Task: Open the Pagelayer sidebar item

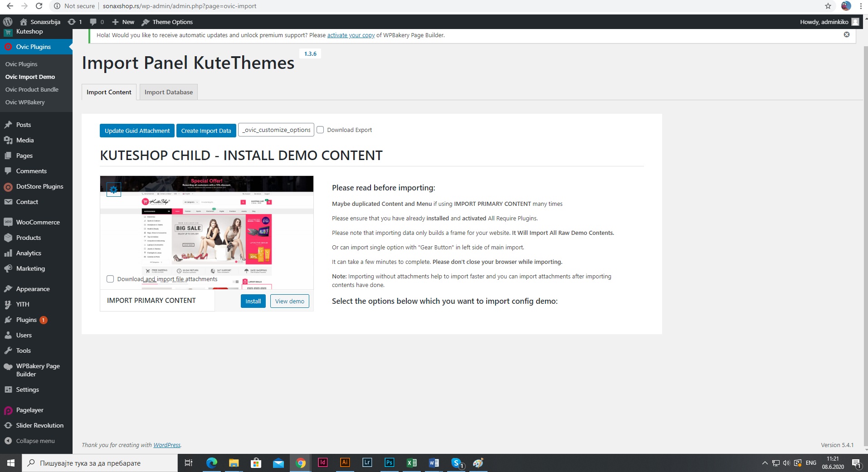Action: coord(36,410)
